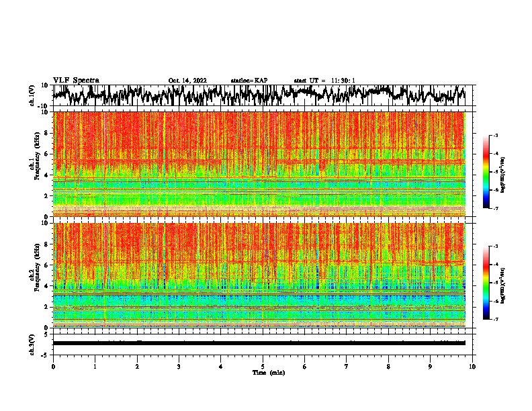Click the "VLF Spectra" plot title
This screenshot has height=411, width=532.
(x=76, y=81)
